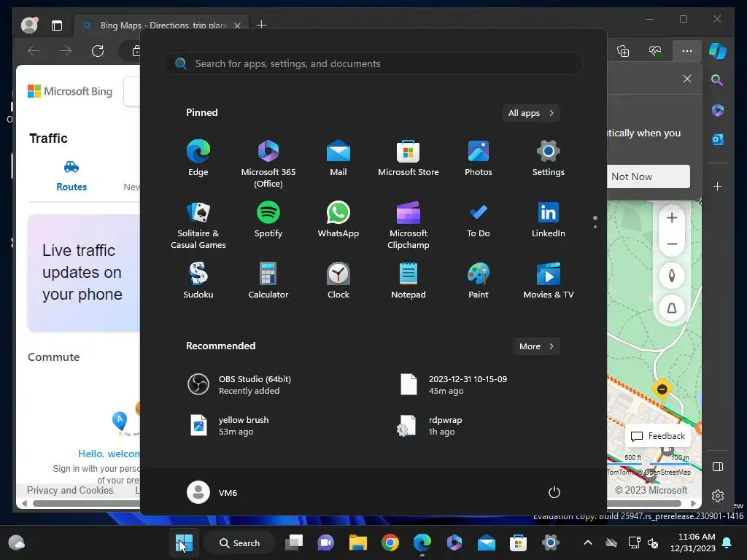Open WhatsApp pinned app
Screen dimensions: 747x560
coord(338,219)
